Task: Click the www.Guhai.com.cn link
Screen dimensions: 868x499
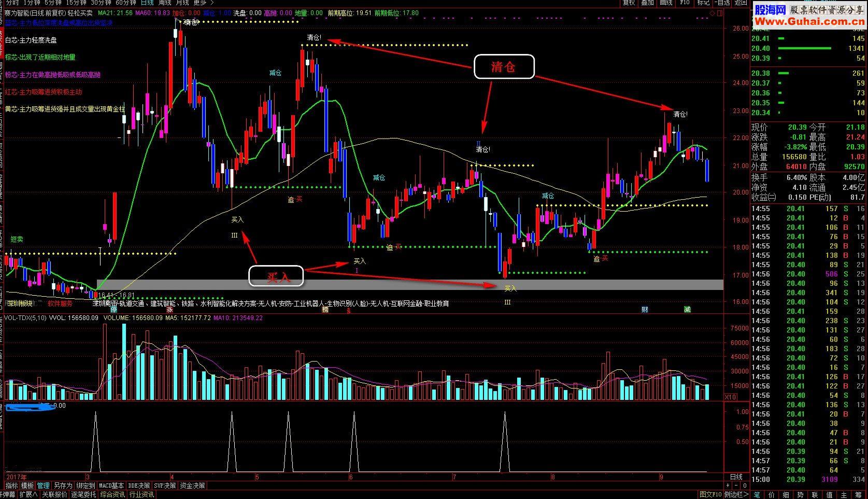Action: pyautogui.click(x=809, y=21)
